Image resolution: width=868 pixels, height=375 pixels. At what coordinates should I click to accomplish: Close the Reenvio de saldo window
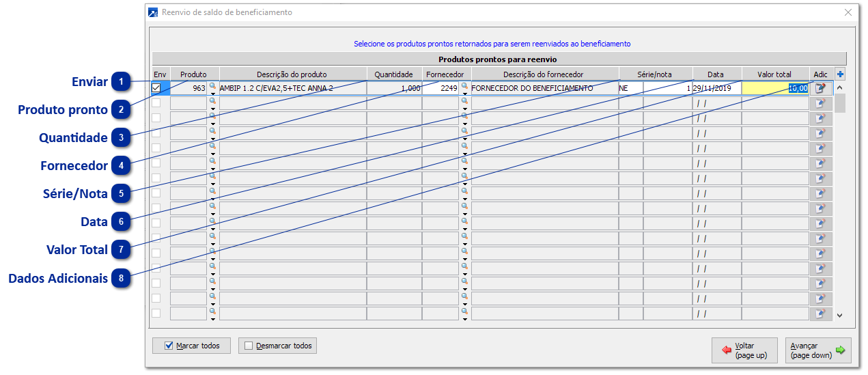click(x=848, y=12)
